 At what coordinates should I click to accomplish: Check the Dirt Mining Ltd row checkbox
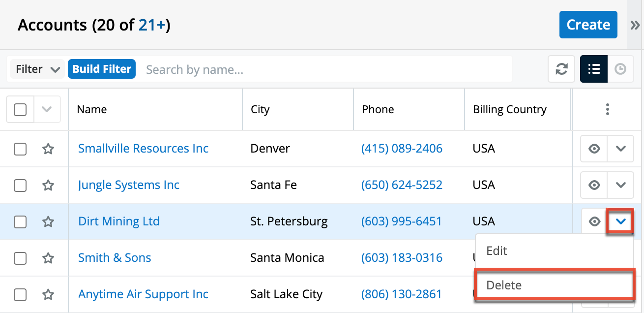pos(20,221)
